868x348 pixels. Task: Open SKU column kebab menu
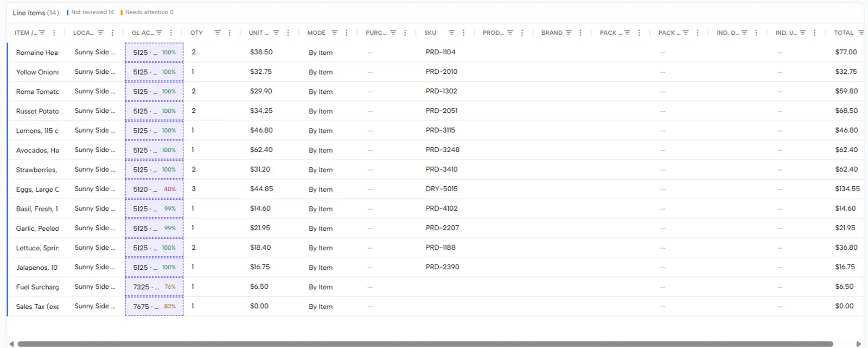point(463,33)
